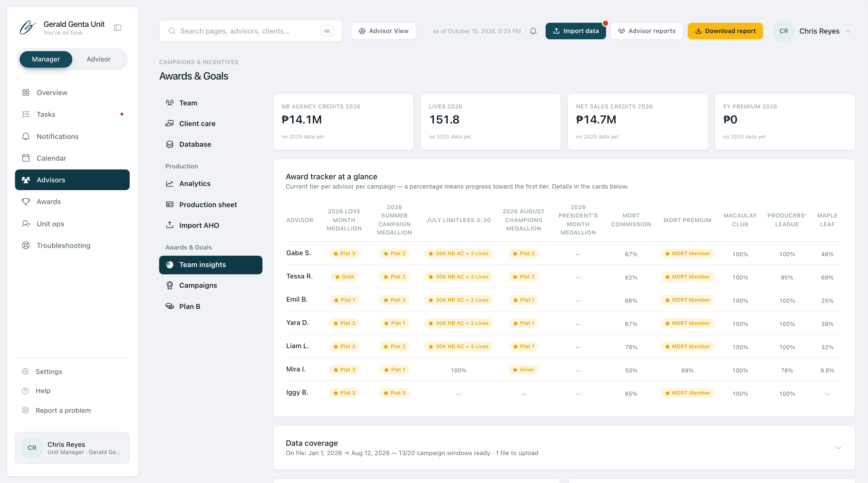The width and height of the screenshot is (868, 483).
Task: Click the Production sheet table icon
Action: point(170,205)
